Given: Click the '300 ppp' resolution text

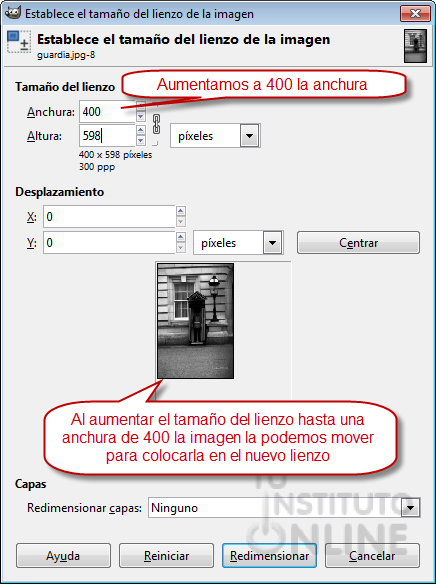Looking at the screenshot, I should click(x=97, y=167).
